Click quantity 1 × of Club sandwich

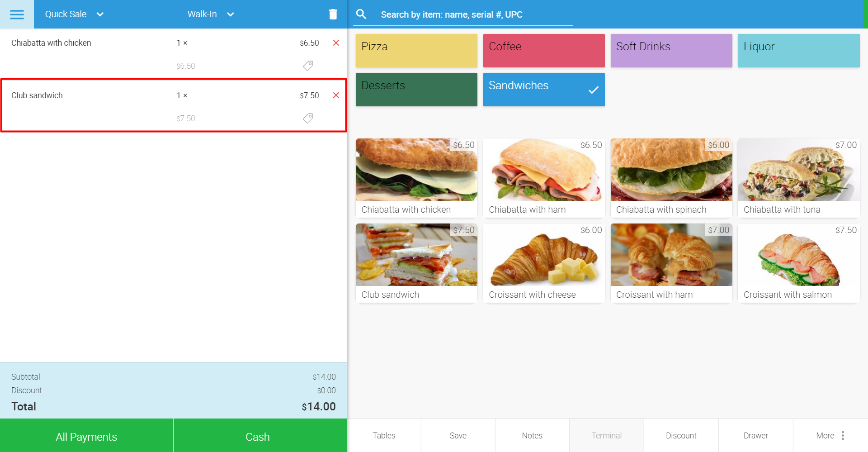[182, 95]
